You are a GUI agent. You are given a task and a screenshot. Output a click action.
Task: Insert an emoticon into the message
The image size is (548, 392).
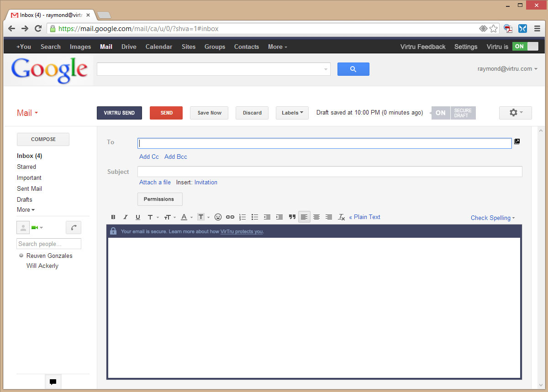coord(218,217)
